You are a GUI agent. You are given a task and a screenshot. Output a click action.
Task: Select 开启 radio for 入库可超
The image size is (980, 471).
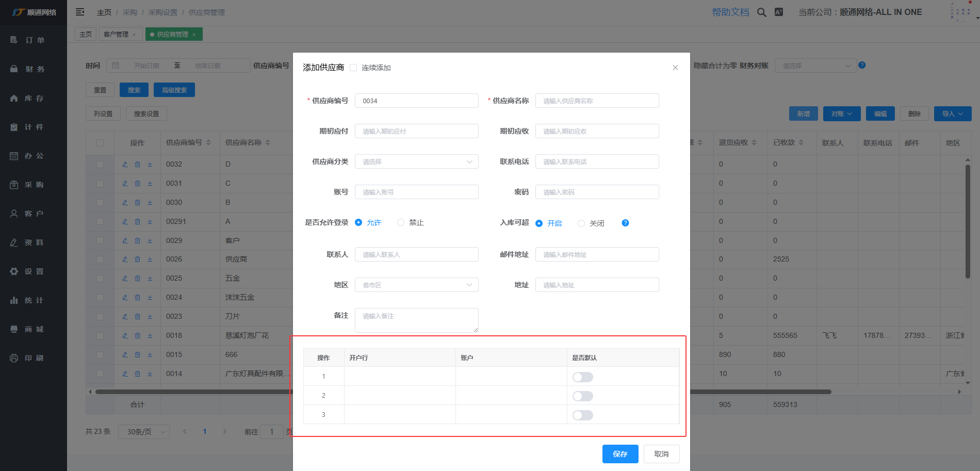coord(539,223)
